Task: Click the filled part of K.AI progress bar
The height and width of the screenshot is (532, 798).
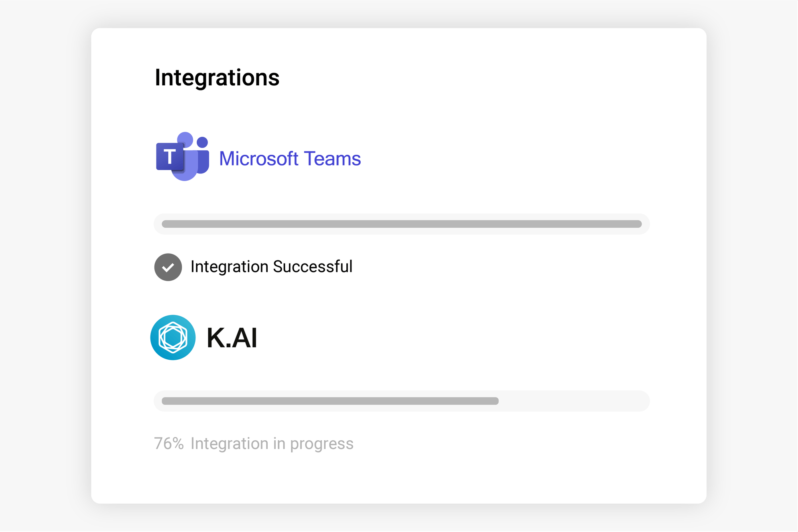Action: click(330, 401)
